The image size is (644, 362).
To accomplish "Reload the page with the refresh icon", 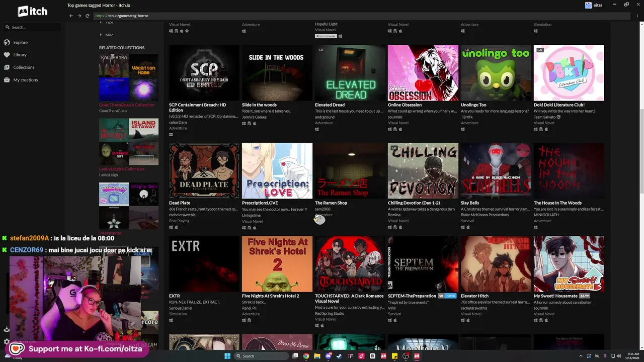I will pyautogui.click(x=87, y=16).
